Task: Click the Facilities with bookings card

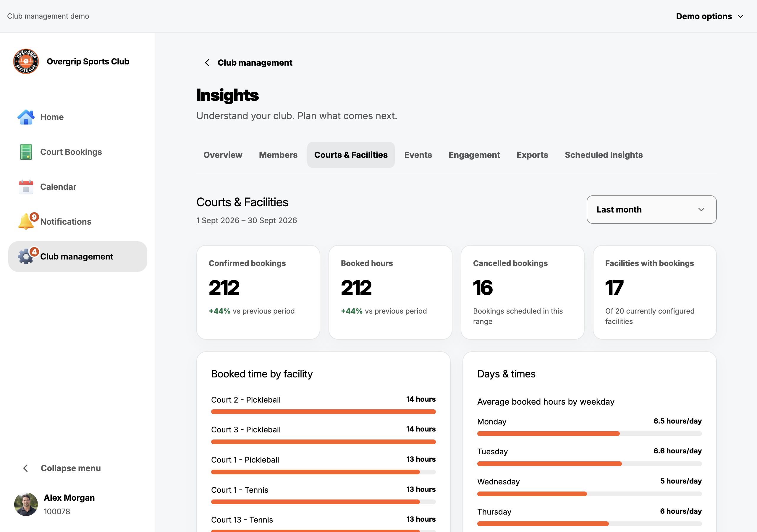Action: (654, 292)
